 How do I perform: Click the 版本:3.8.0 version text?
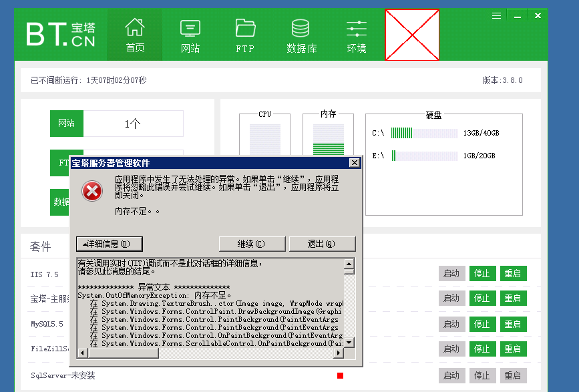503,80
